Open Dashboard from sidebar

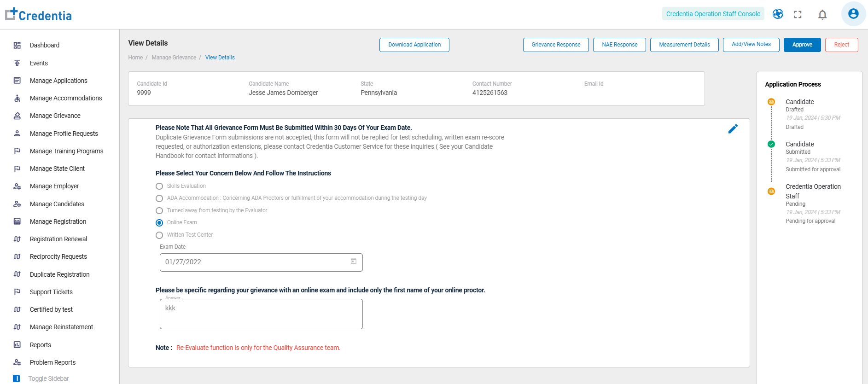pyautogui.click(x=44, y=45)
